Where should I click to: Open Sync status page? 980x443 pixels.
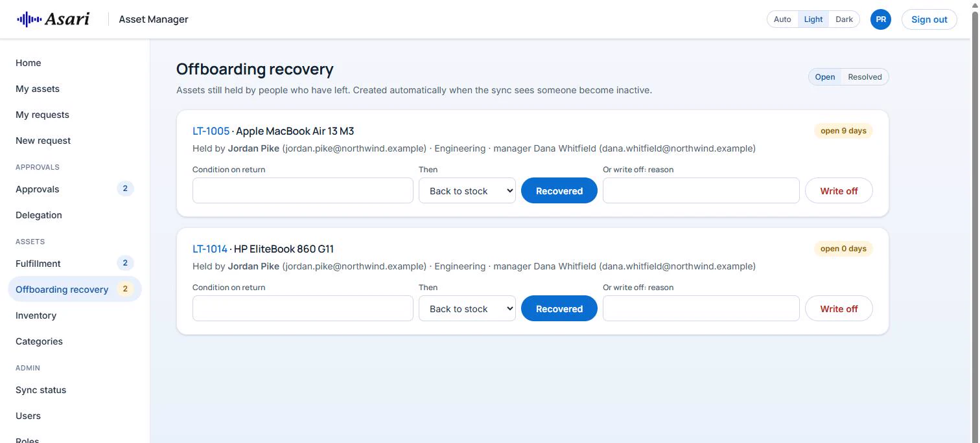pos(75,390)
